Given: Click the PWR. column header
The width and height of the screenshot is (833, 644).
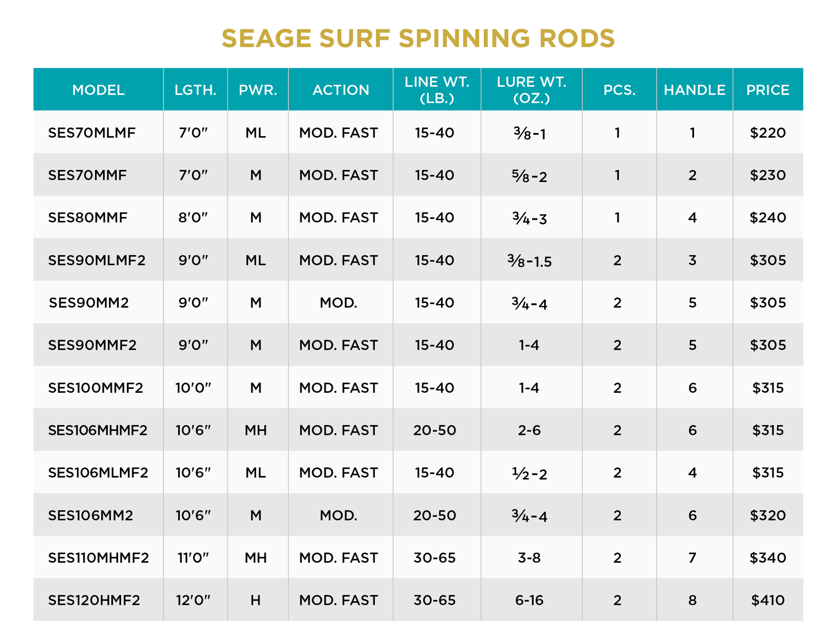Looking at the screenshot, I should tap(258, 90).
